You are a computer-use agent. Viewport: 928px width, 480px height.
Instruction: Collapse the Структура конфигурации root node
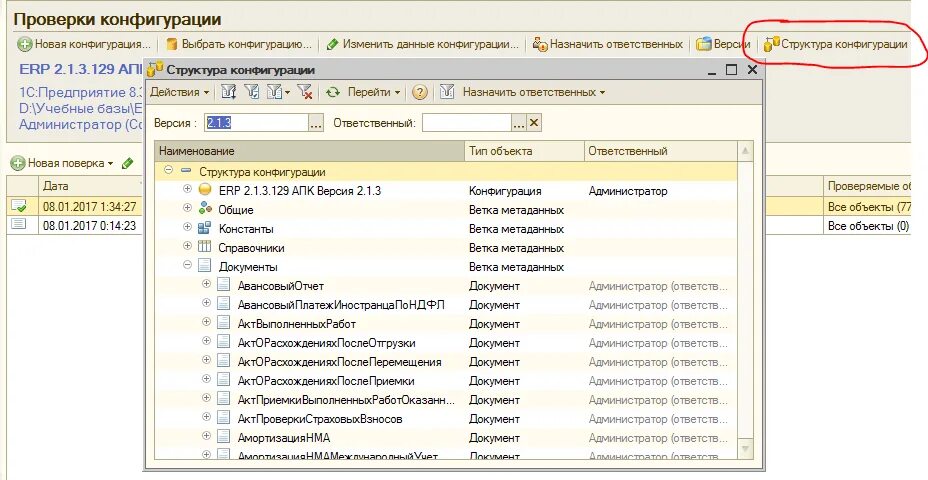click(x=169, y=170)
